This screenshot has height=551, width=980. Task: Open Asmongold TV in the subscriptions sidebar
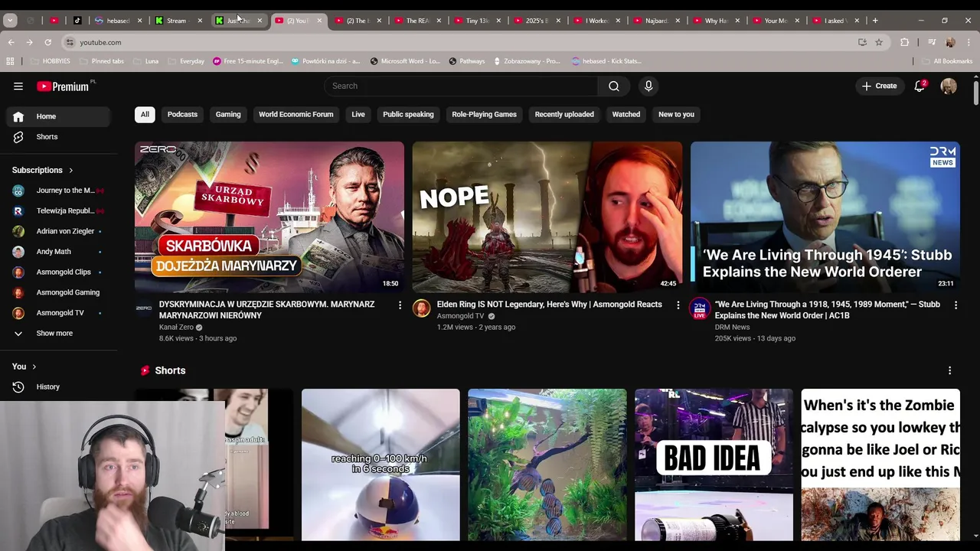59,313
